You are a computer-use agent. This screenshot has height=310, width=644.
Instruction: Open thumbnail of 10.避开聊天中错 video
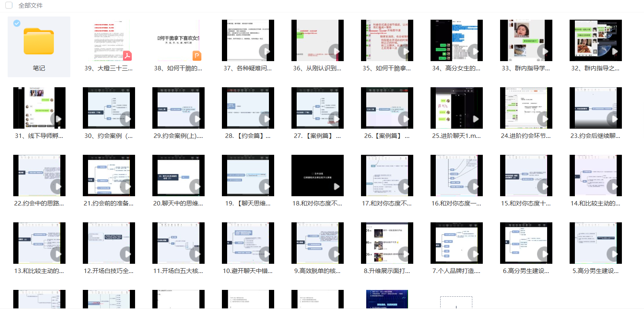click(248, 243)
